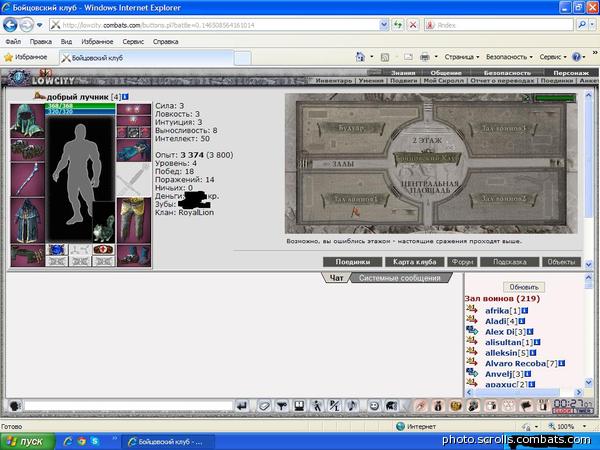
Task: Open the Страница toolbar dropdown
Action: [x=461, y=57]
